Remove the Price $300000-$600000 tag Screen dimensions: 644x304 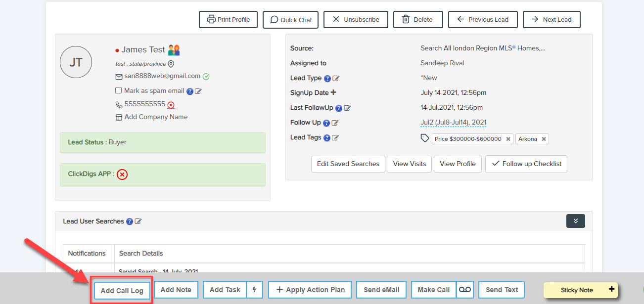[508, 139]
